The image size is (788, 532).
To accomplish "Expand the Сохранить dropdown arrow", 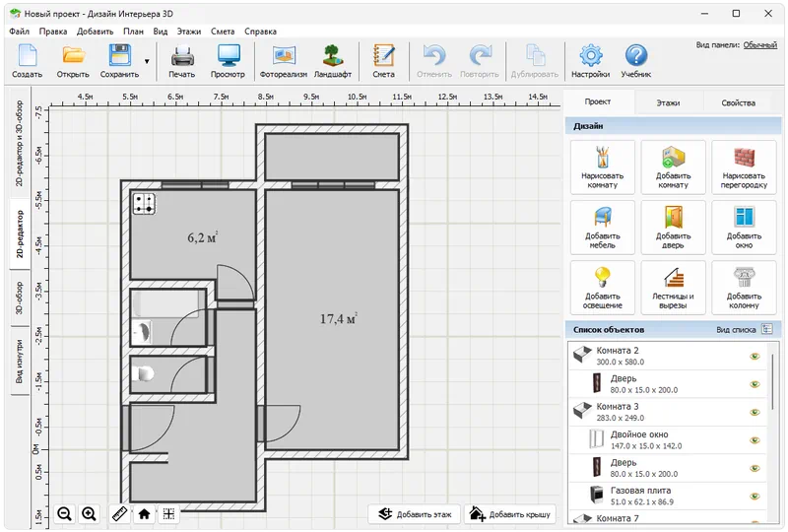I will pos(147,61).
